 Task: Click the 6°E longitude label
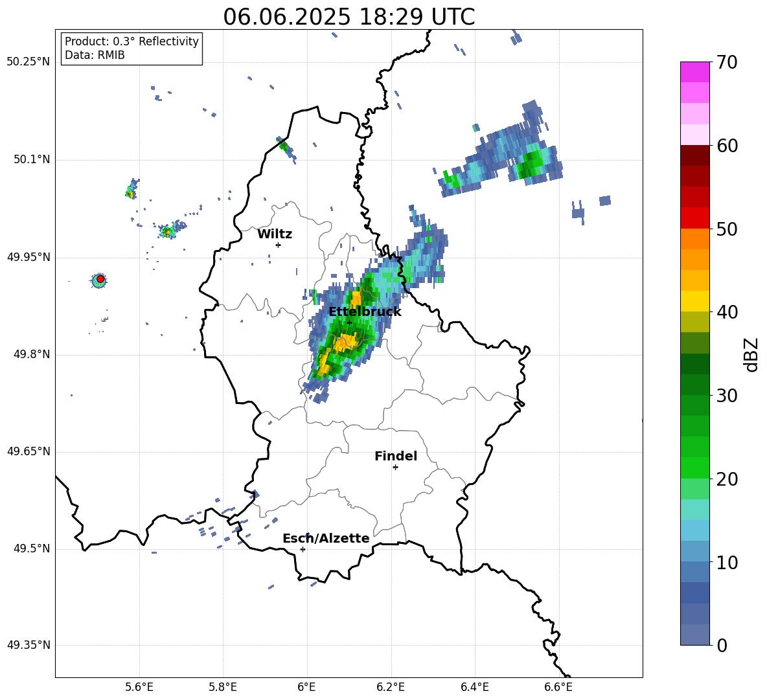point(306,687)
